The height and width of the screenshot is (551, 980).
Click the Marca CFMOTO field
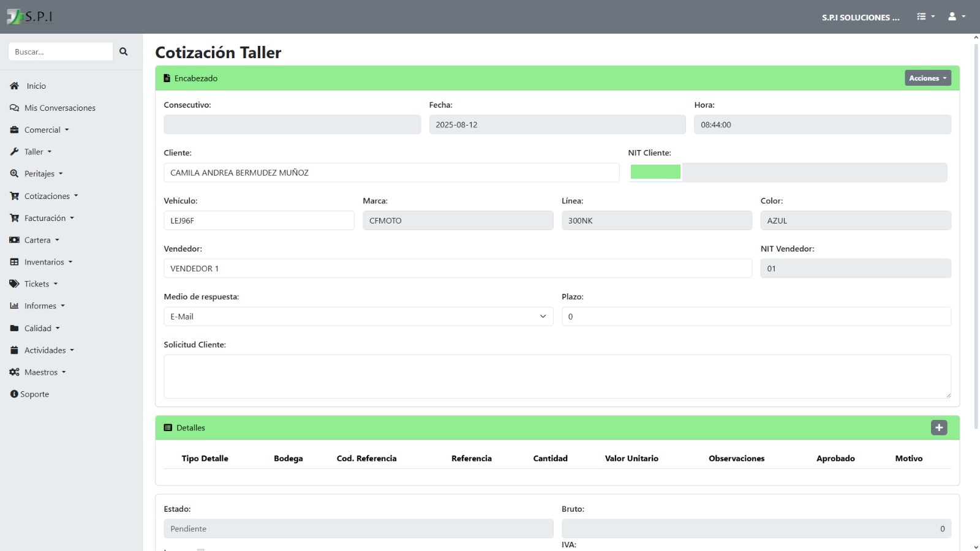coord(458,220)
